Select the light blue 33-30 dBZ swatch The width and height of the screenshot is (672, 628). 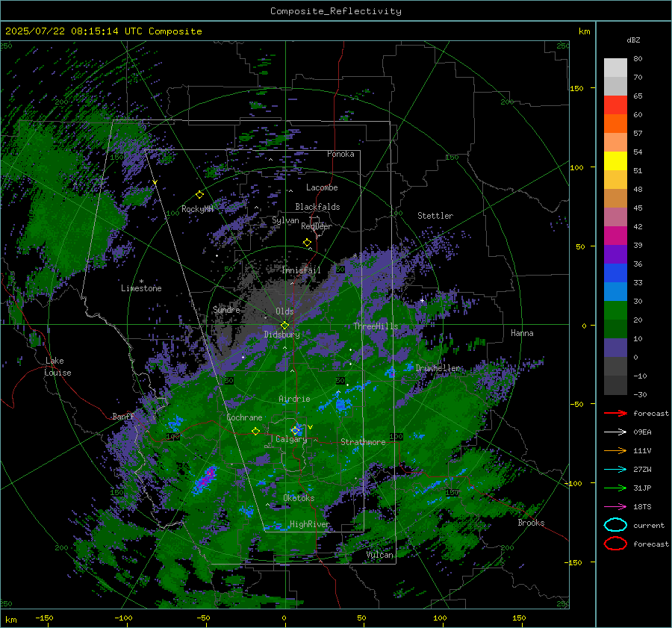click(615, 291)
